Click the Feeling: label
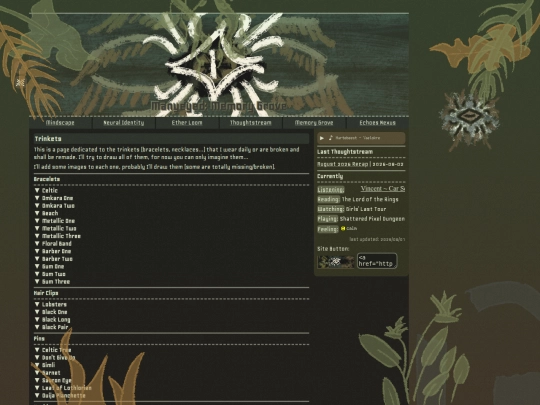This screenshot has width=540, height=405. tap(328, 229)
